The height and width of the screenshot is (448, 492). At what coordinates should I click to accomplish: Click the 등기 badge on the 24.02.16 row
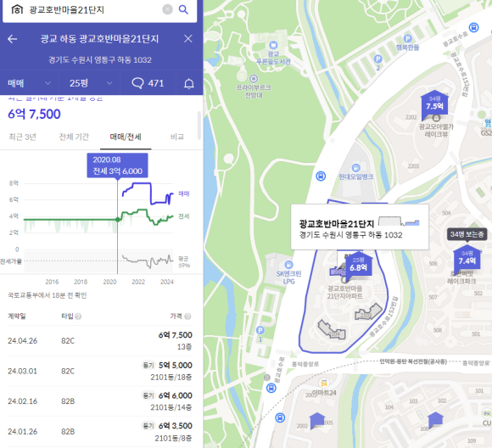coord(148,395)
